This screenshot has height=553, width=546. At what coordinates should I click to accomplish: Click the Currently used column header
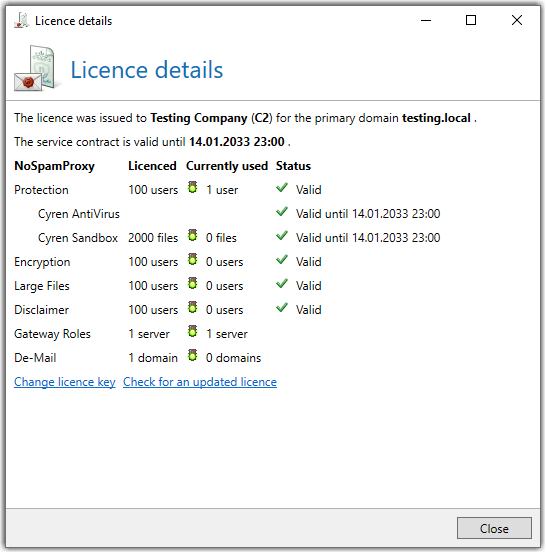tap(227, 166)
